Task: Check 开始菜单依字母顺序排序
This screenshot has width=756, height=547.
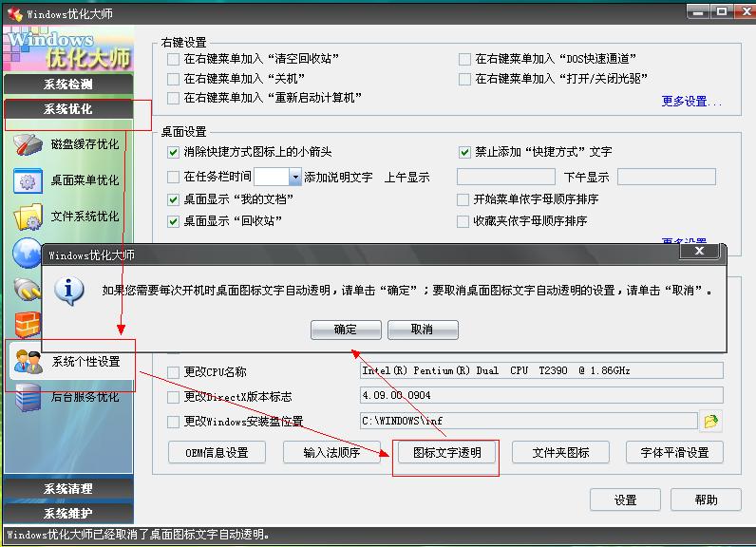Action: [463, 199]
